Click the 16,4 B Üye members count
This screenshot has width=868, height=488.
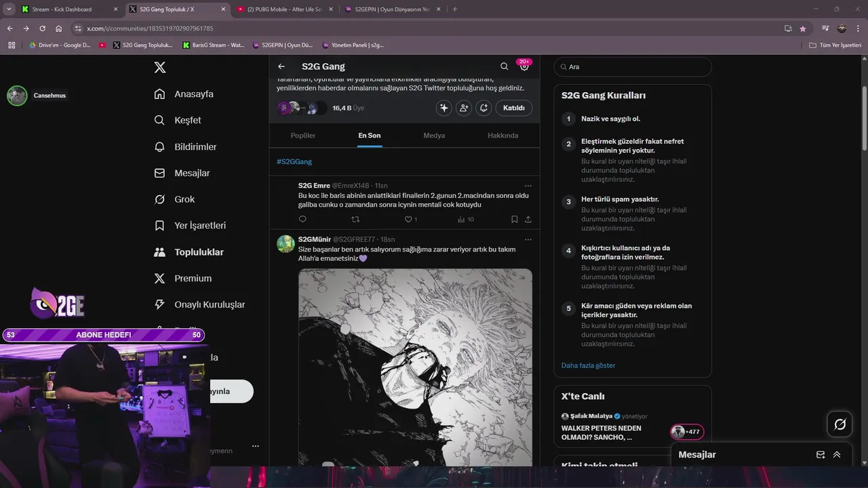348,108
